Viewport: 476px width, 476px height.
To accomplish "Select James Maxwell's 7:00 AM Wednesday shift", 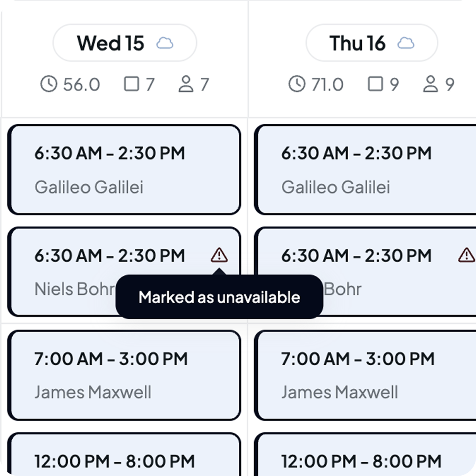I will 125,375.
